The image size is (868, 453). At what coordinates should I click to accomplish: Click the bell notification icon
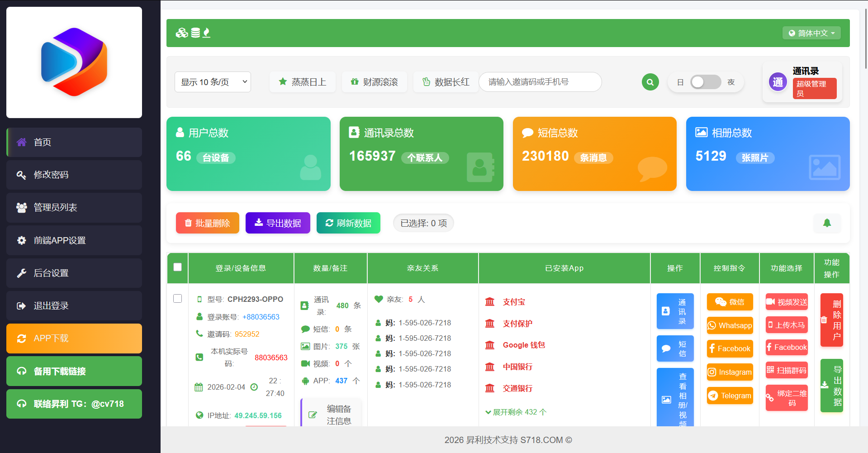coord(827,223)
